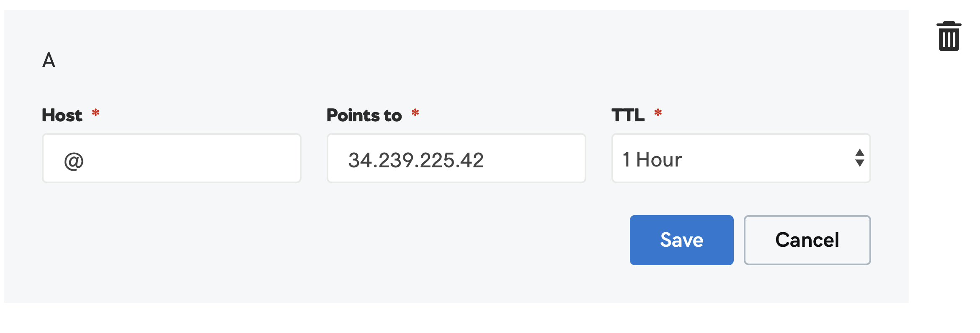Click the @ symbol in Host field
The width and height of the screenshot is (980, 333).
74,161
